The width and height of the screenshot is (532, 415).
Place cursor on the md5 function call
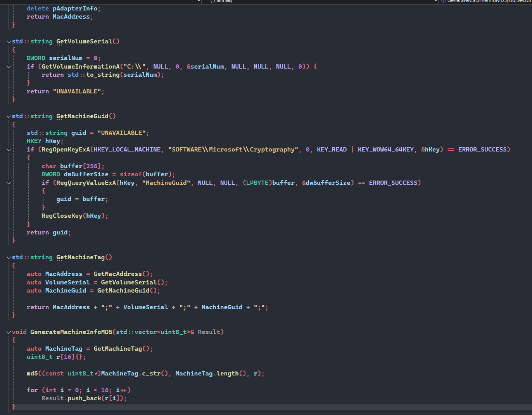(x=32, y=374)
